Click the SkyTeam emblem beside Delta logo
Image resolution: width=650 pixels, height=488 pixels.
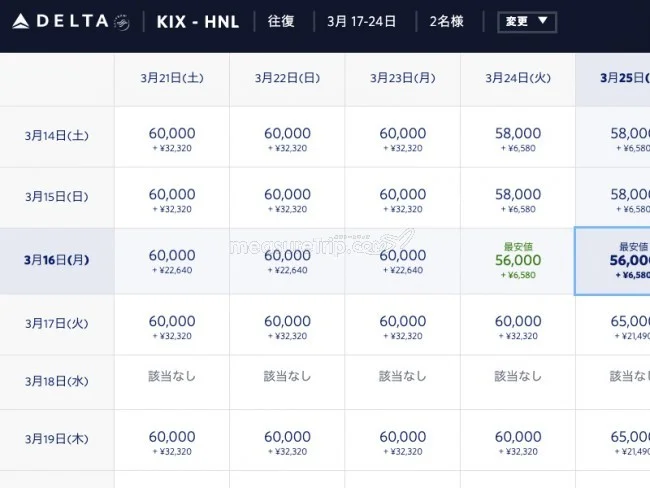122,21
